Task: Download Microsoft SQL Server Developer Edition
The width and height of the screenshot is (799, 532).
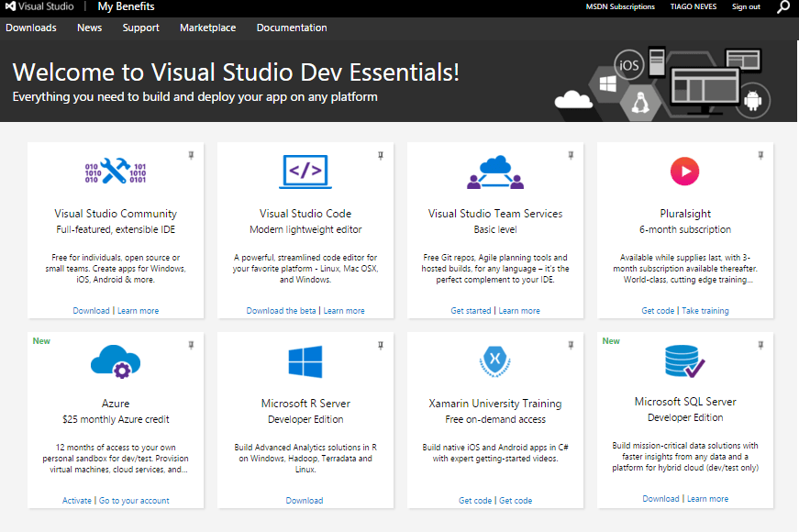Action: (660, 499)
